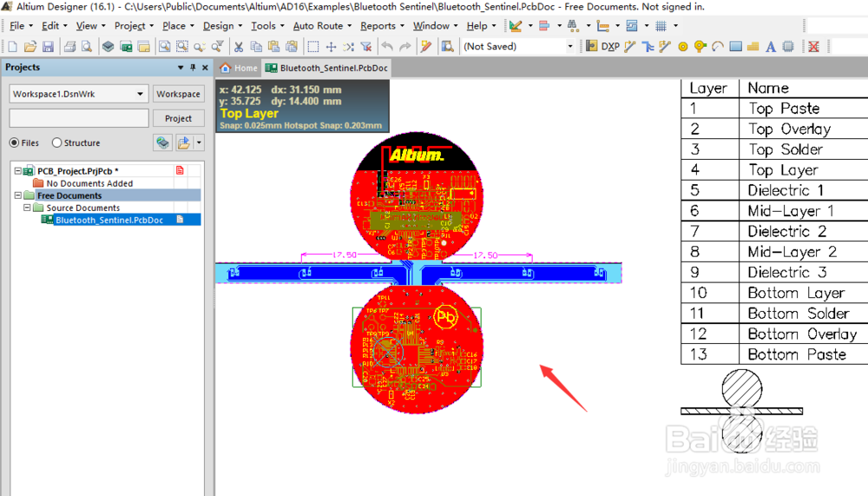
Task: Collapse the Free Documents tree node
Action: point(17,195)
